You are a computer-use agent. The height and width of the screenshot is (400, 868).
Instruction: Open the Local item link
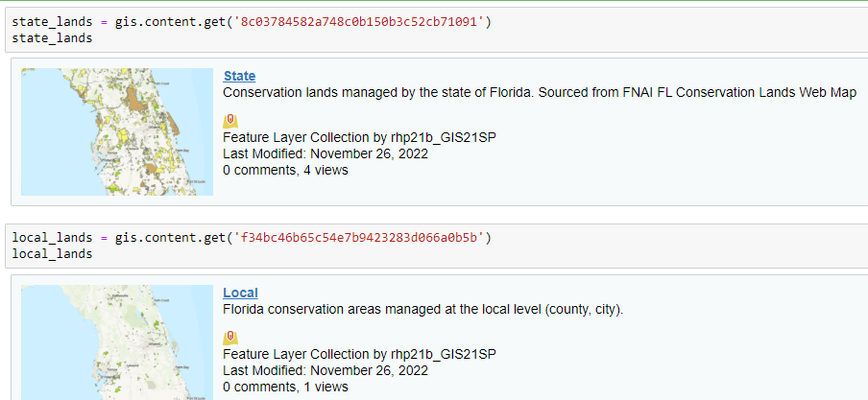coord(240,293)
